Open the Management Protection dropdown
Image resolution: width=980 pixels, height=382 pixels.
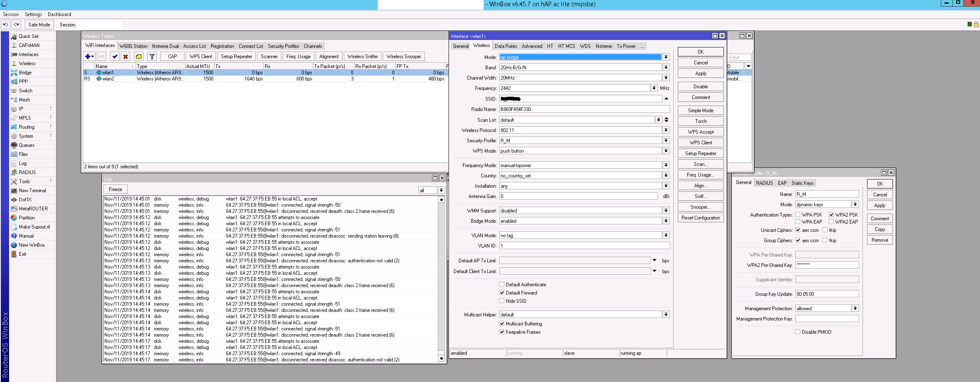[855, 308]
